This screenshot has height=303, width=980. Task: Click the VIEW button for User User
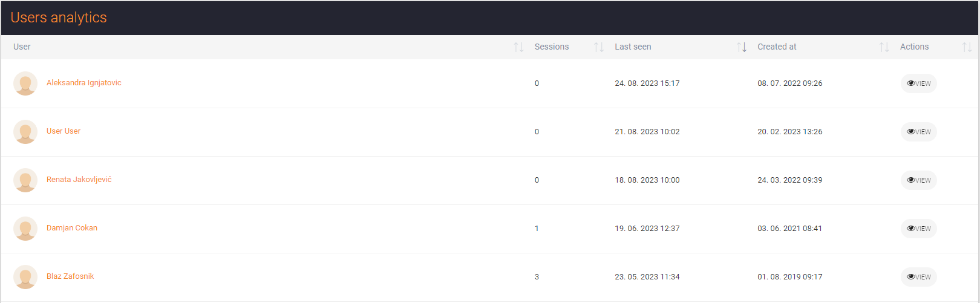(918, 132)
